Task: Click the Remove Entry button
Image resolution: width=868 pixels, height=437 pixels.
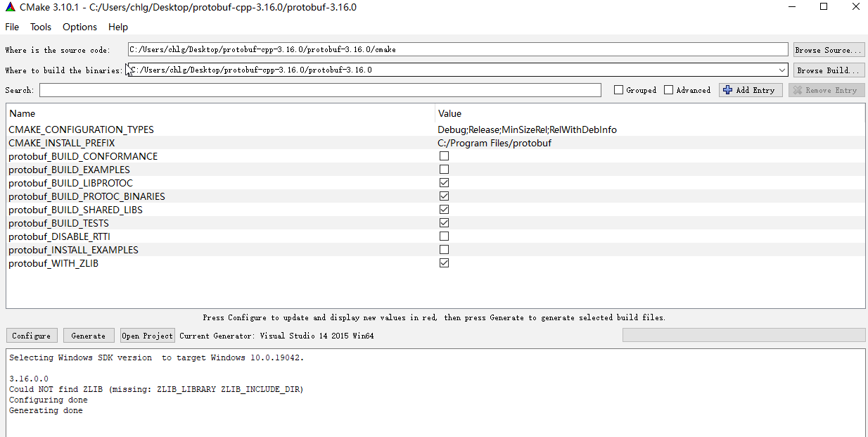Action: (x=826, y=90)
